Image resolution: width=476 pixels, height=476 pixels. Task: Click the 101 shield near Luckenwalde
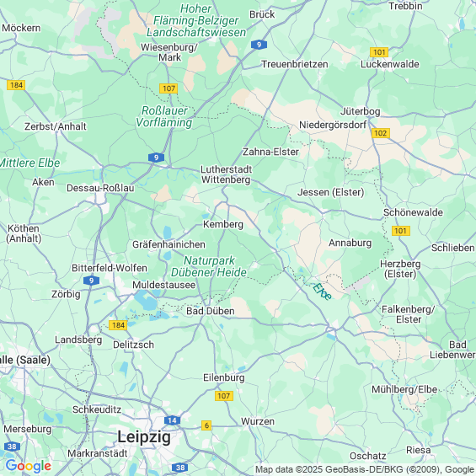[x=379, y=52]
